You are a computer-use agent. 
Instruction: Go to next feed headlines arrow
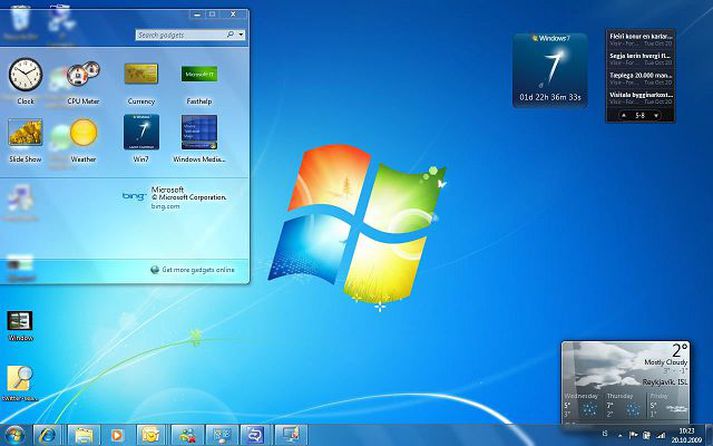(656, 115)
